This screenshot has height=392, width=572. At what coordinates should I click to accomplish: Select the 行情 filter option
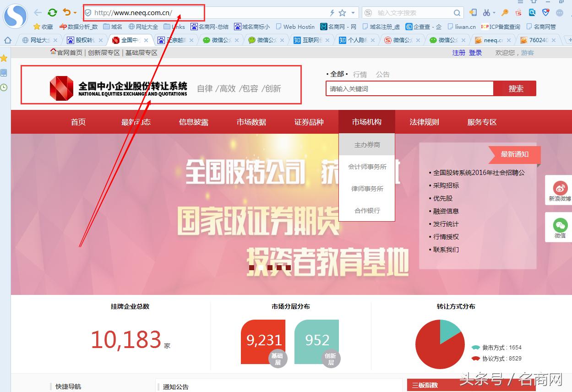[x=360, y=74]
